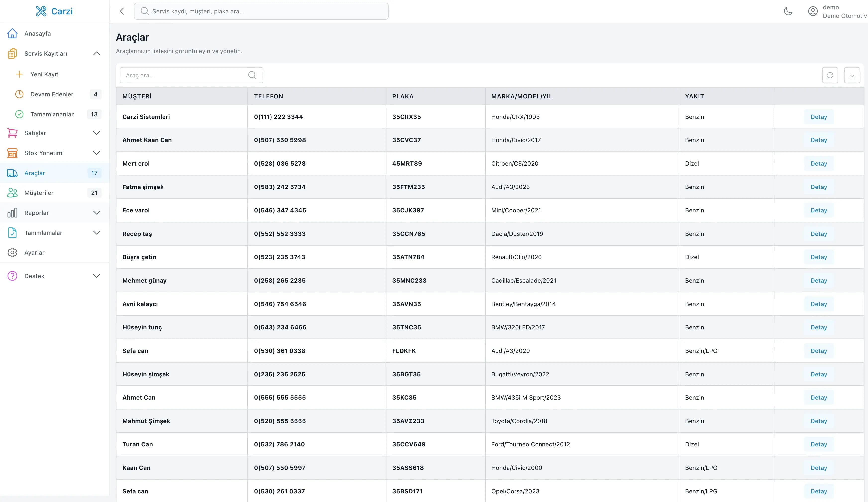The width and height of the screenshot is (868, 502).
Task: Click the Tamamlananlar count badge 13
Action: (x=94, y=114)
